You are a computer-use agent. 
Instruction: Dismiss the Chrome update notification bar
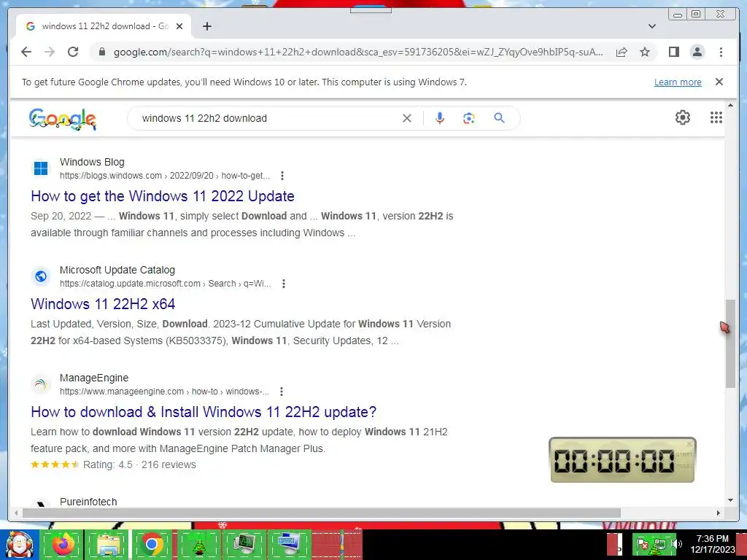coord(719,82)
